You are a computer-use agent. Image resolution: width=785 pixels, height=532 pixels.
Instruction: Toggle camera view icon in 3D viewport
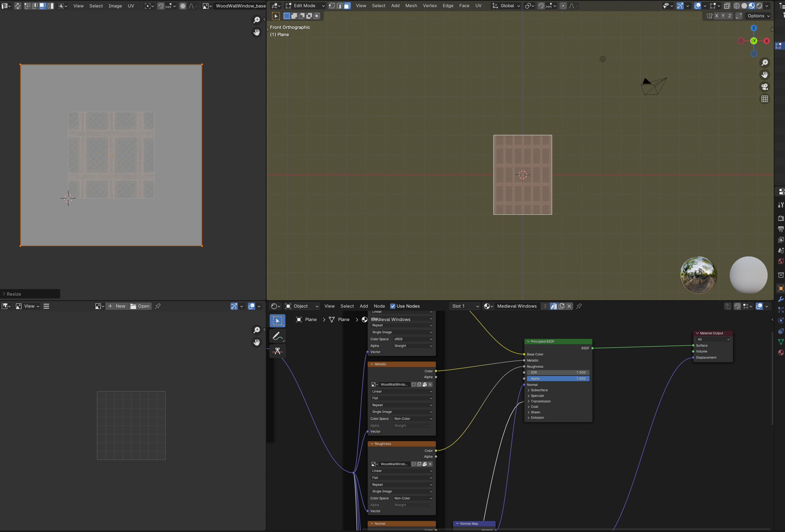click(765, 87)
